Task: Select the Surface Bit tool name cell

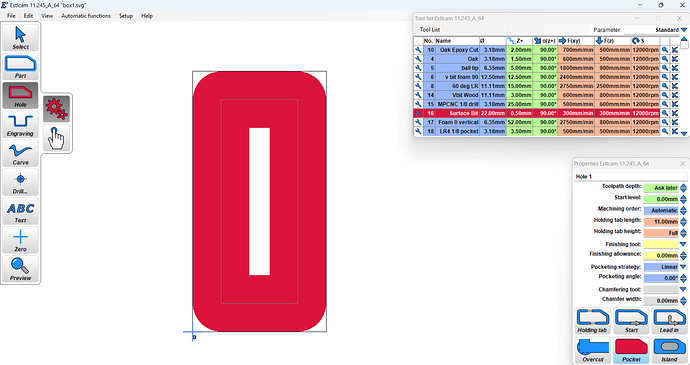Action: (457, 113)
